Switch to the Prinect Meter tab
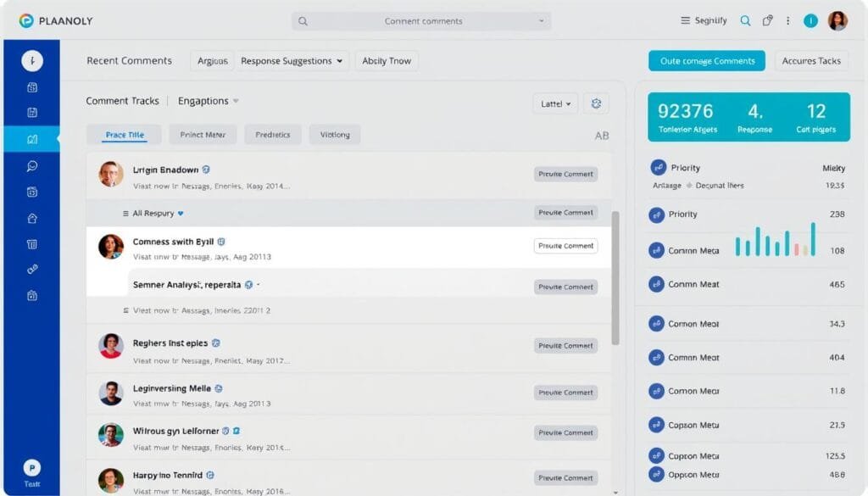Image resolution: width=868 pixels, height=496 pixels. tap(203, 135)
